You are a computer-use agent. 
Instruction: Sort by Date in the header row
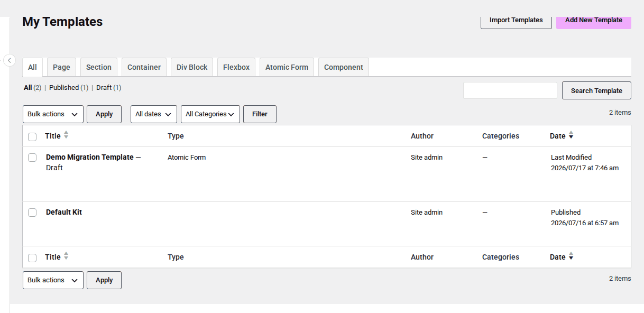pyautogui.click(x=562, y=136)
